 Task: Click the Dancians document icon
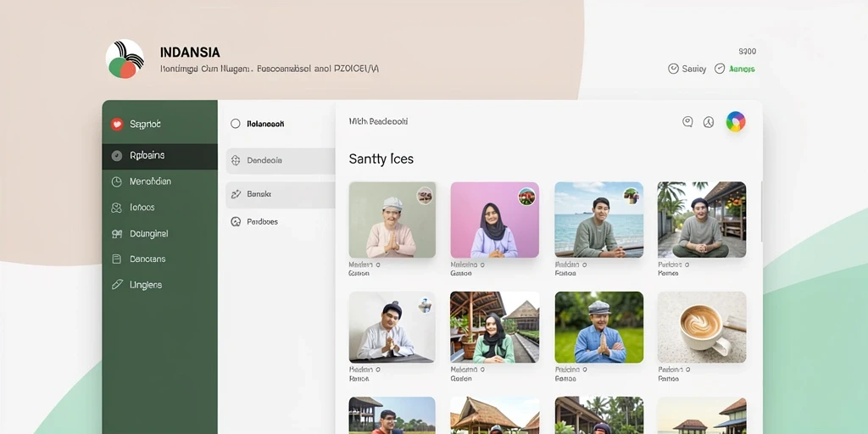coord(117,259)
